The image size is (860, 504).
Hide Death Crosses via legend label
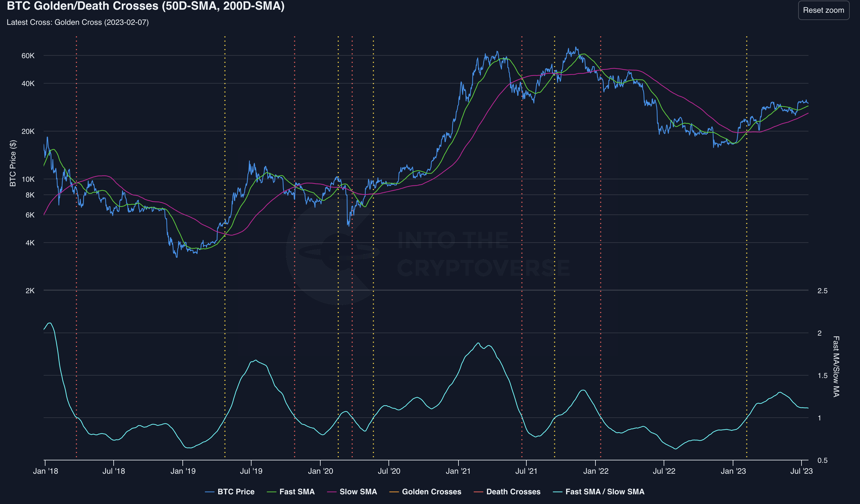(513, 492)
